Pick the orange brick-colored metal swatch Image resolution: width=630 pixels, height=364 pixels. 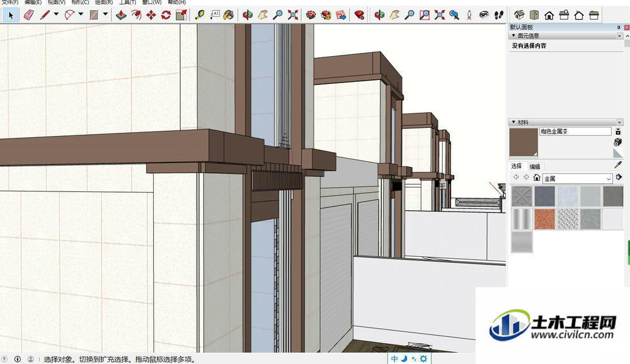[x=544, y=219]
